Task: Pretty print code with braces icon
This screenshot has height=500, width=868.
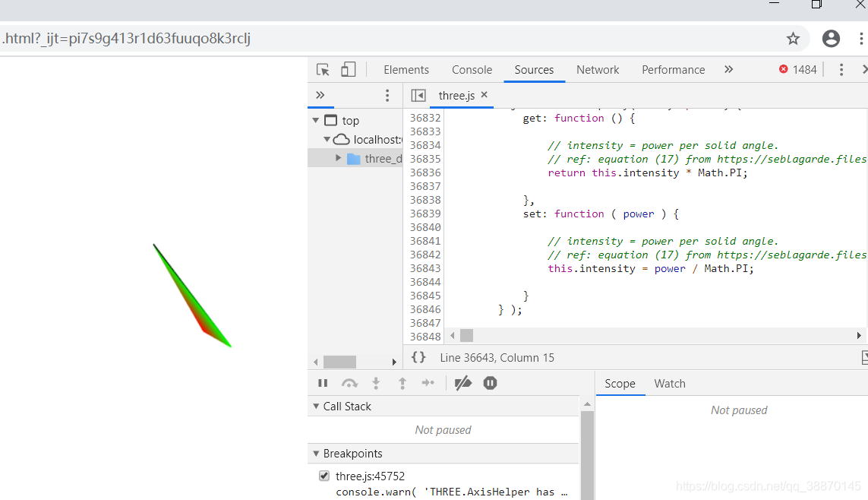Action: (x=418, y=358)
